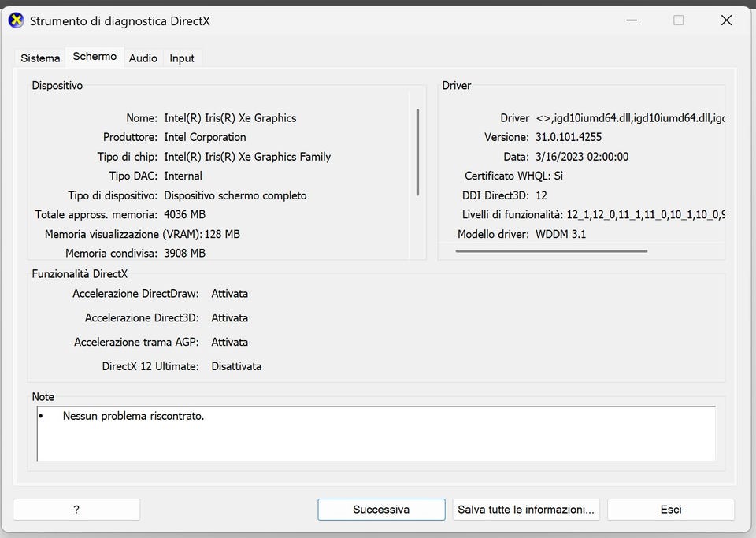Click Salva tutte le informazioni button
The width and height of the screenshot is (756, 538).
[526, 510]
